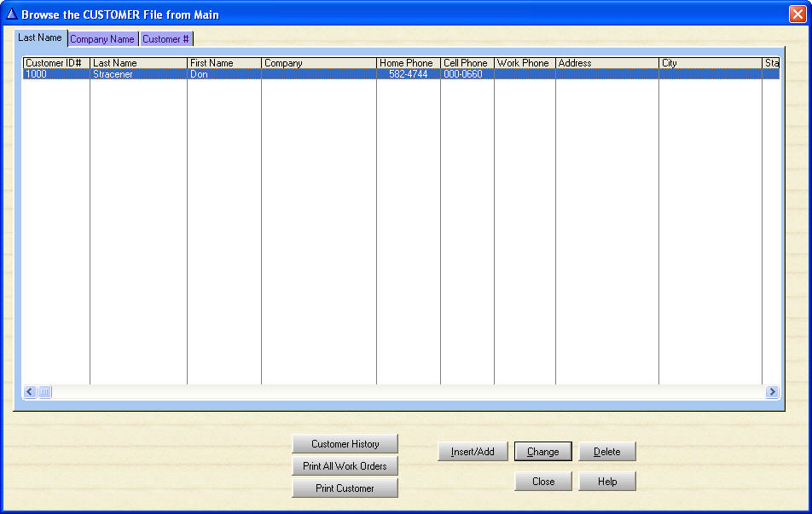
Task: Click Print All Work Orders button
Action: 345,466
